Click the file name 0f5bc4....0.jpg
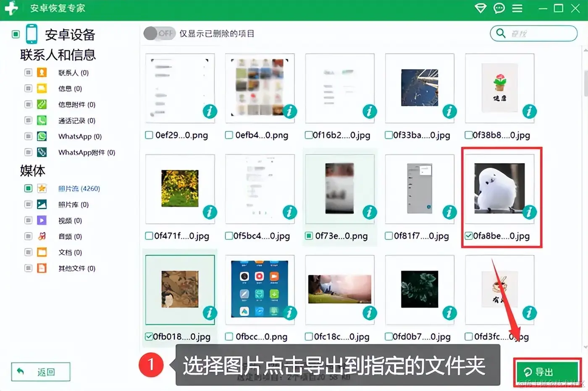Viewport: 588px width, 391px height. (262, 236)
